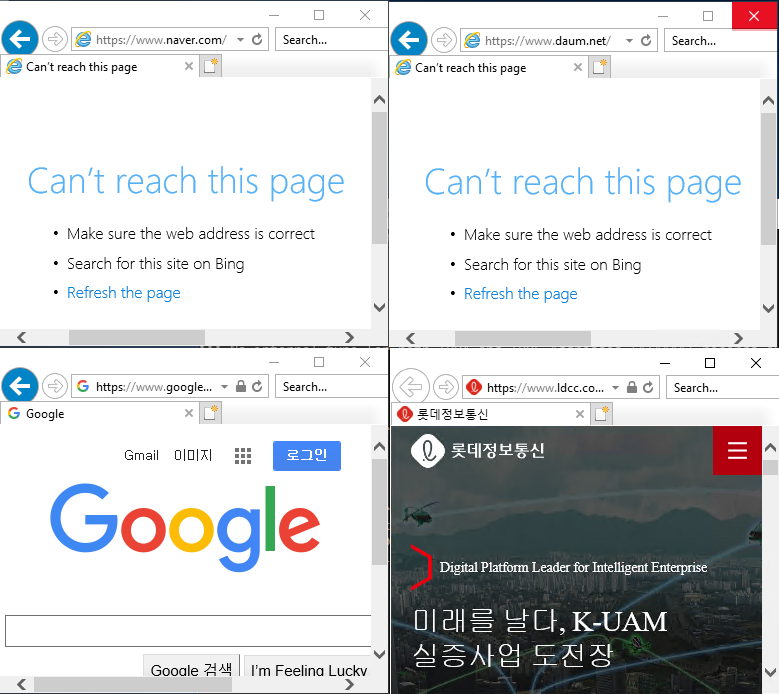Click the Forward arrow in the naver.com window
Image resolution: width=779 pixels, height=694 pixels.
coord(55,39)
